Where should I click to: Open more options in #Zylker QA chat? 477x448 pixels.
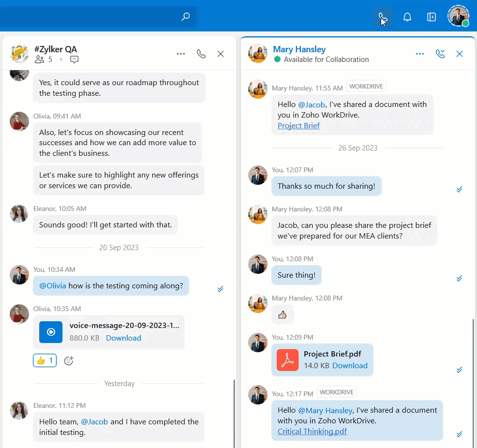181,54
